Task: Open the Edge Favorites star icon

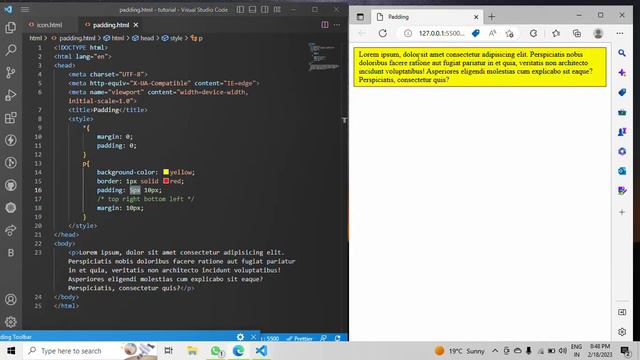Action: [x=556, y=33]
